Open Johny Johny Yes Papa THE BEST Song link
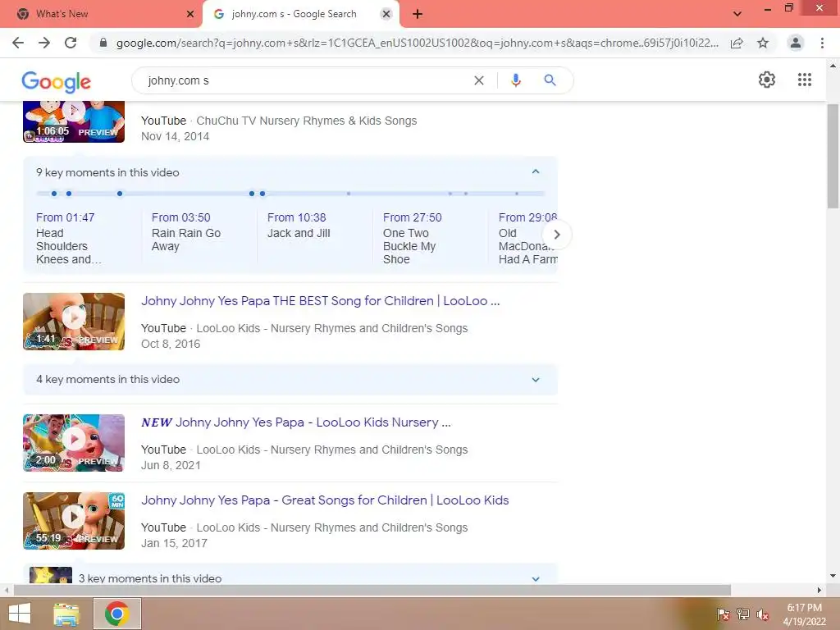The image size is (840, 630). tap(321, 301)
